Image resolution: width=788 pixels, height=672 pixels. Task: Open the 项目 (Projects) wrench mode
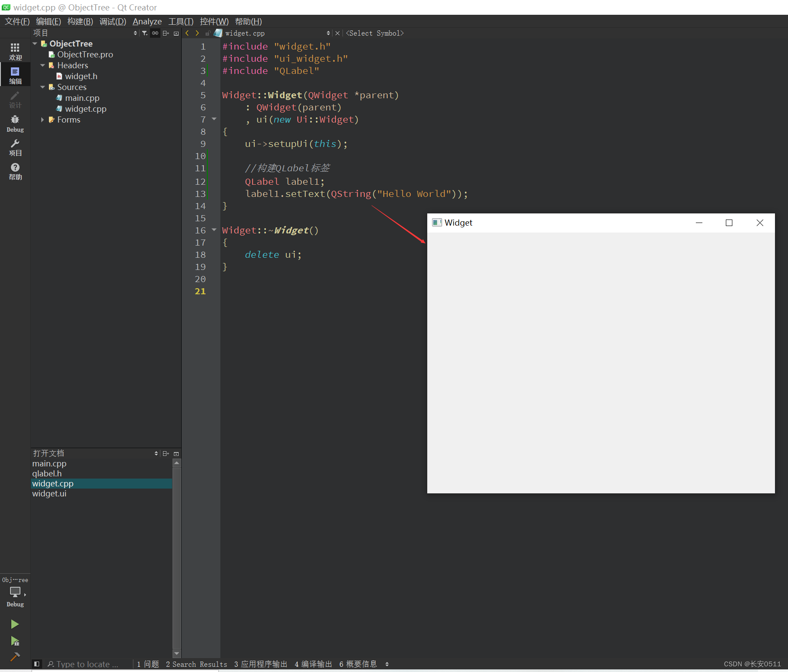point(15,147)
